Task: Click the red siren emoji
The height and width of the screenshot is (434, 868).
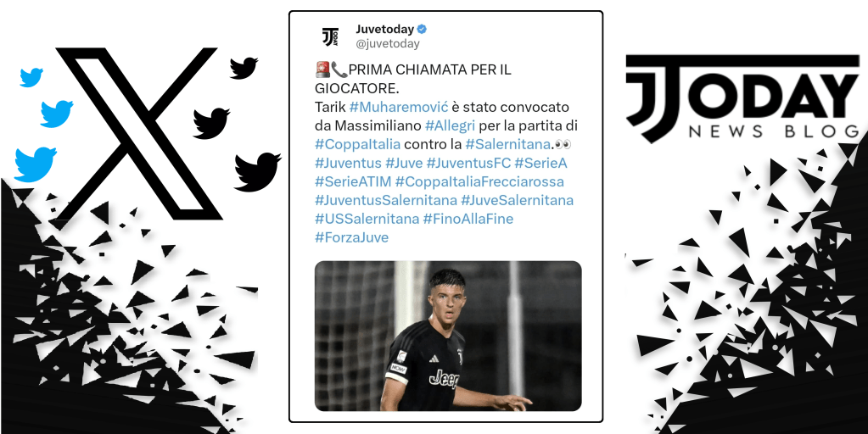Action: point(322,70)
